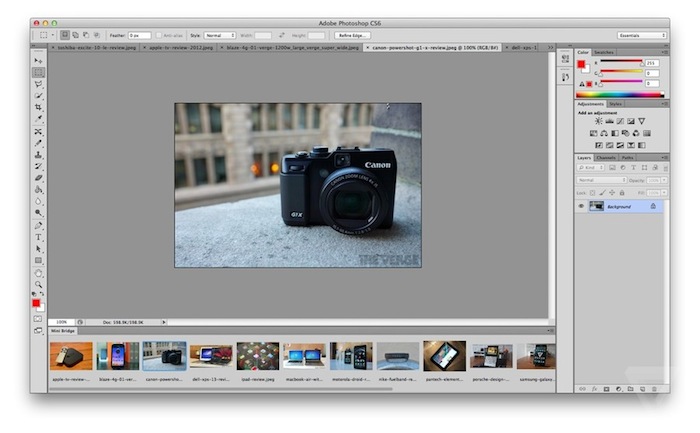The width and height of the screenshot is (700, 433).
Task: Click the Brightness/Contrast adjustment icon
Action: click(x=598, y=121)
